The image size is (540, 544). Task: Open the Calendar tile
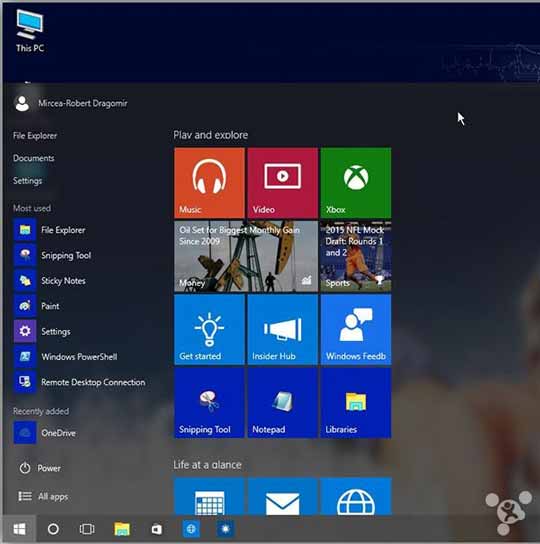coord(209,496)
